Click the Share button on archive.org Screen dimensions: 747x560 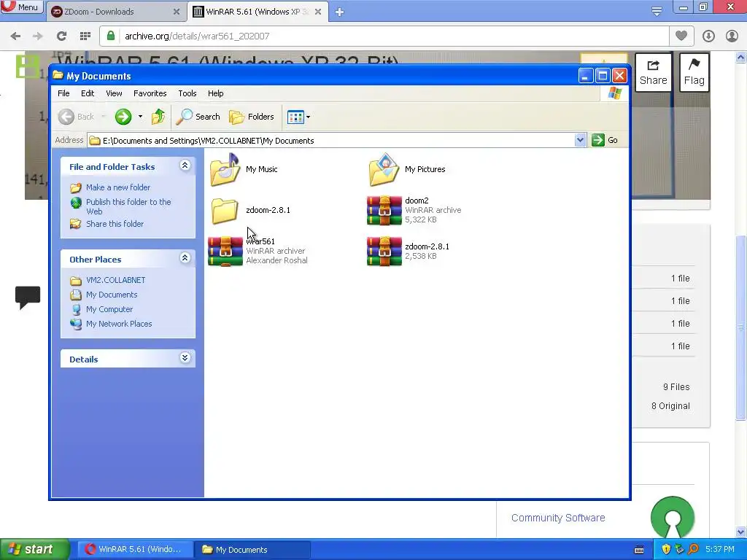[653, 72]
